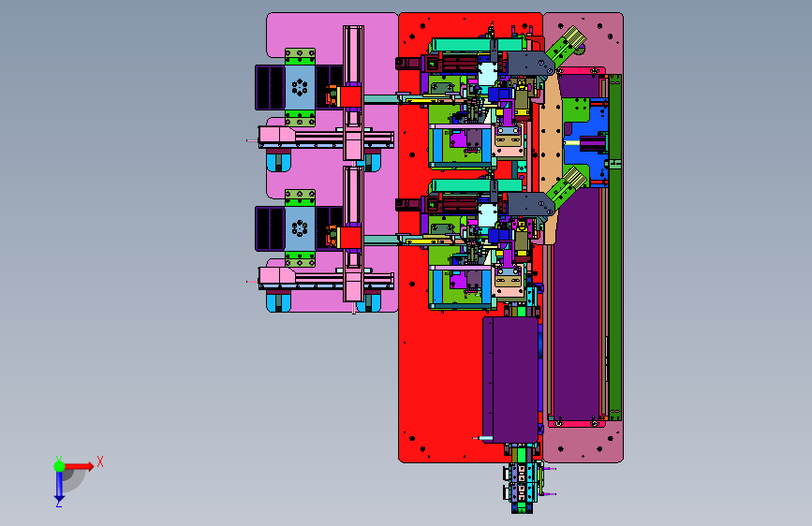Viewport: 812px width, 526px height.
Task: Select the upper light-blue block with hole pattern
Action: 300,87
